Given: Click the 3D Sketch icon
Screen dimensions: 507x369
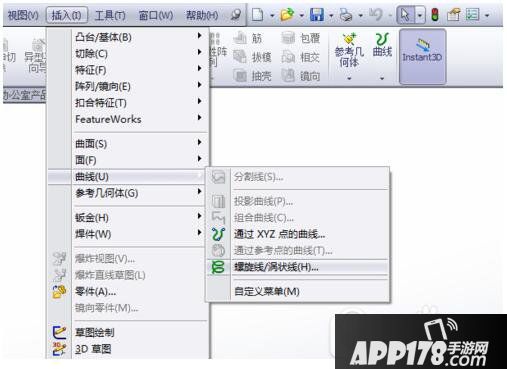Looking at the screenshot, I should 59,349.
